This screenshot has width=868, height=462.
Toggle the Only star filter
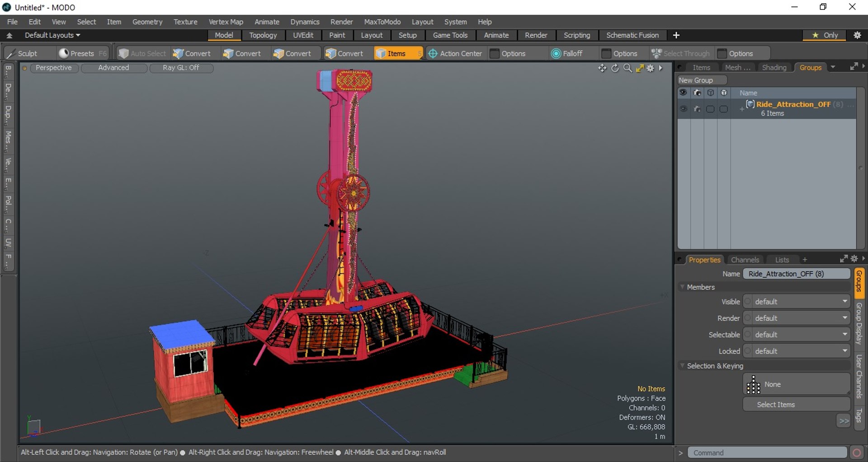[x=825, y=35]
